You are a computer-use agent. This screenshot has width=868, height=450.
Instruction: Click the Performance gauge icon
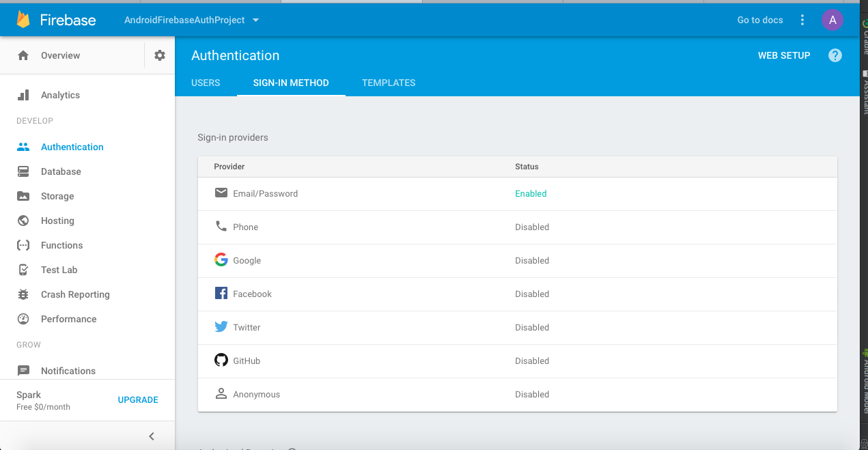click(23, 319)
